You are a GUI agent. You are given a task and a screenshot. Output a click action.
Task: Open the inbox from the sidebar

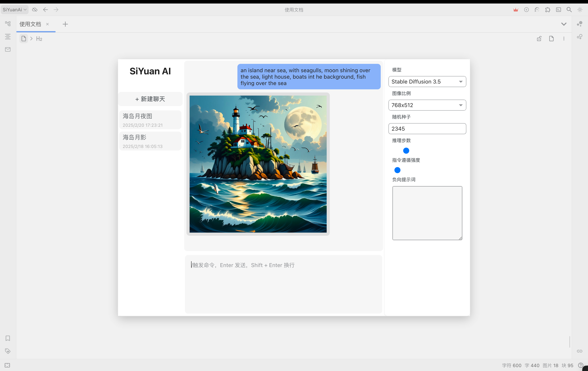pyautogui.click(x=8, y=49)
